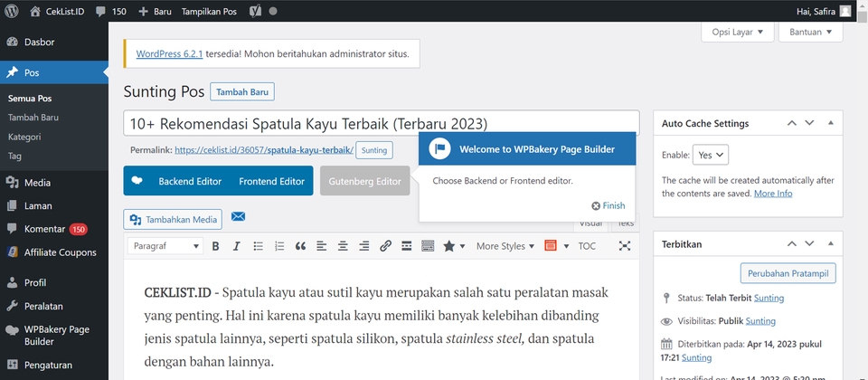Open the Media menu
Image resolution: width=868 pixels, height=380 pixels.
[54, 182]
